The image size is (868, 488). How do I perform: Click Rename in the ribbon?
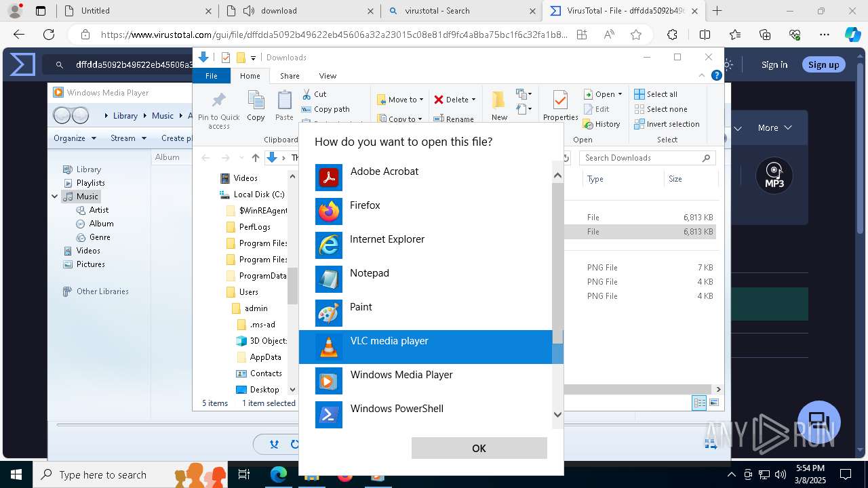point(454,119)
